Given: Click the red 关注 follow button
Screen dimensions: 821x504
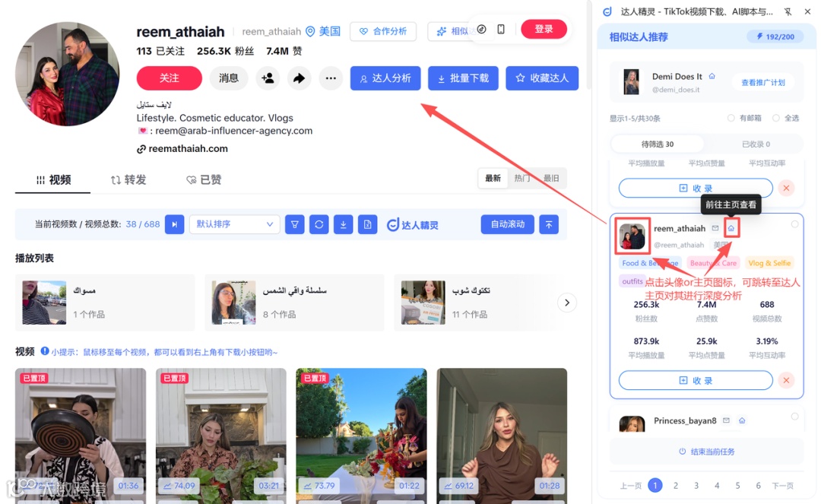Looking at the screenshot, I should pyautogui.click(x=169, y=78).
